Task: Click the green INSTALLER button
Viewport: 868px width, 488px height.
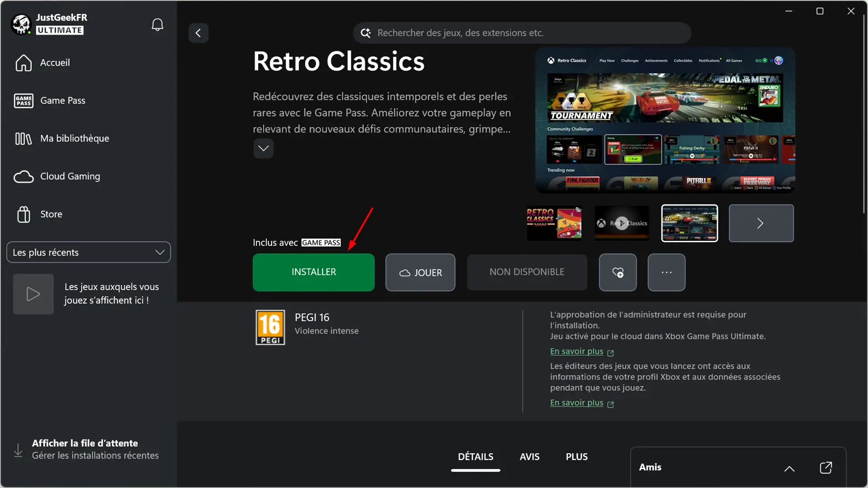Action: click(313, 272)
